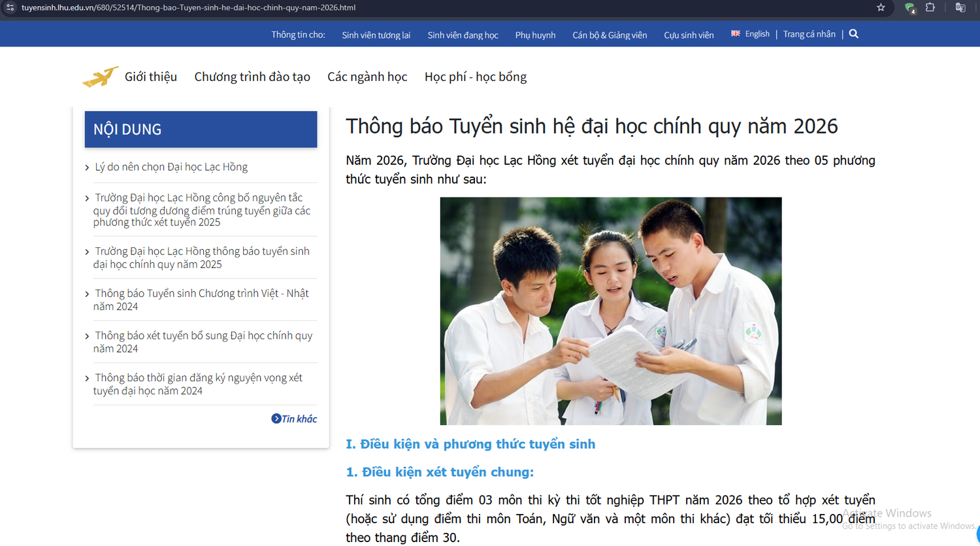Open the Sinh viên đang học link

pos(463,35)
